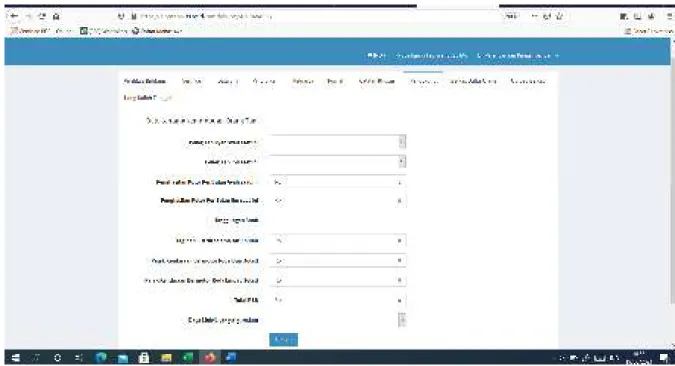The image size is (675, 366).
Task: Open the green-icon bookmark in bookmarks toolbar
Action: coord(104,31)
